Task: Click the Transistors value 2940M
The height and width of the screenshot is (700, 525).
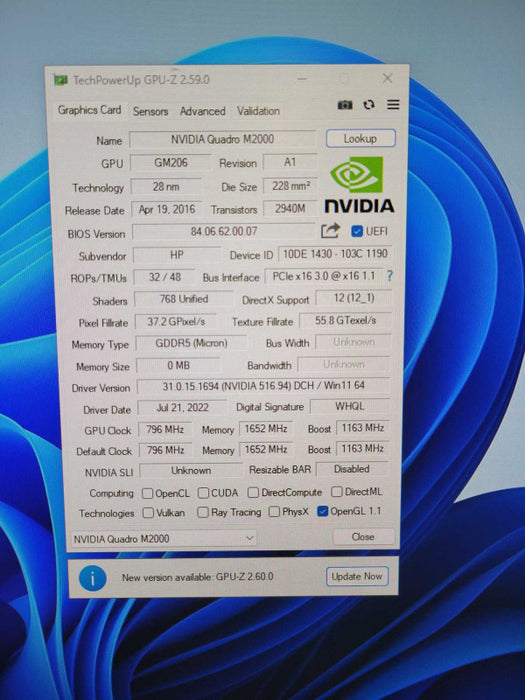Action: click(x=290, y=208)
